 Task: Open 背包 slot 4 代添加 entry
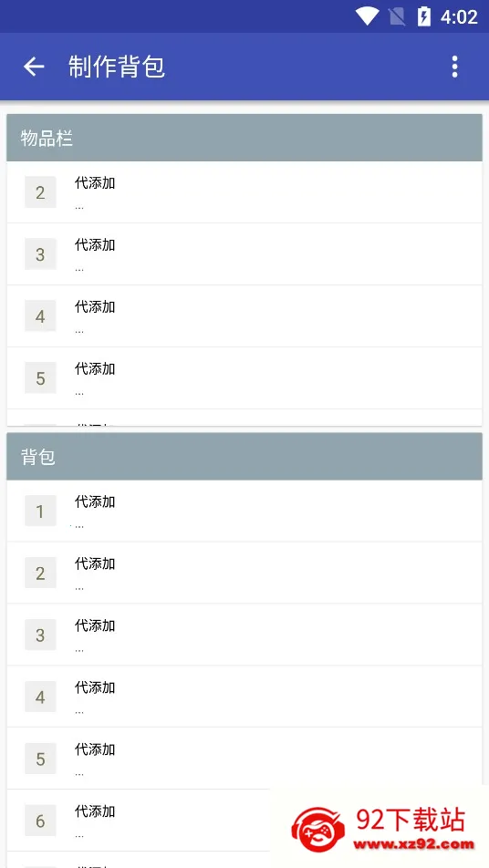tap(244, 697)
